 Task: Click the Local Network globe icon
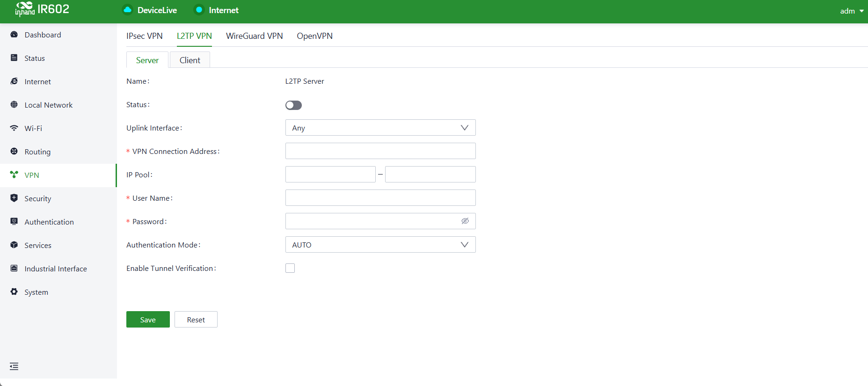click(14, 105)
